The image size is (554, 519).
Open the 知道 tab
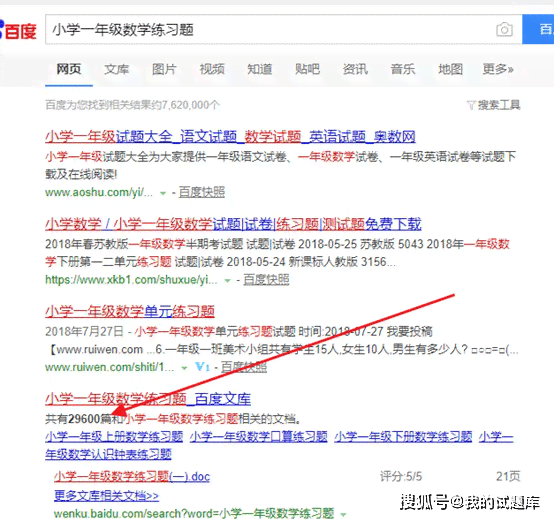point(260,69)
